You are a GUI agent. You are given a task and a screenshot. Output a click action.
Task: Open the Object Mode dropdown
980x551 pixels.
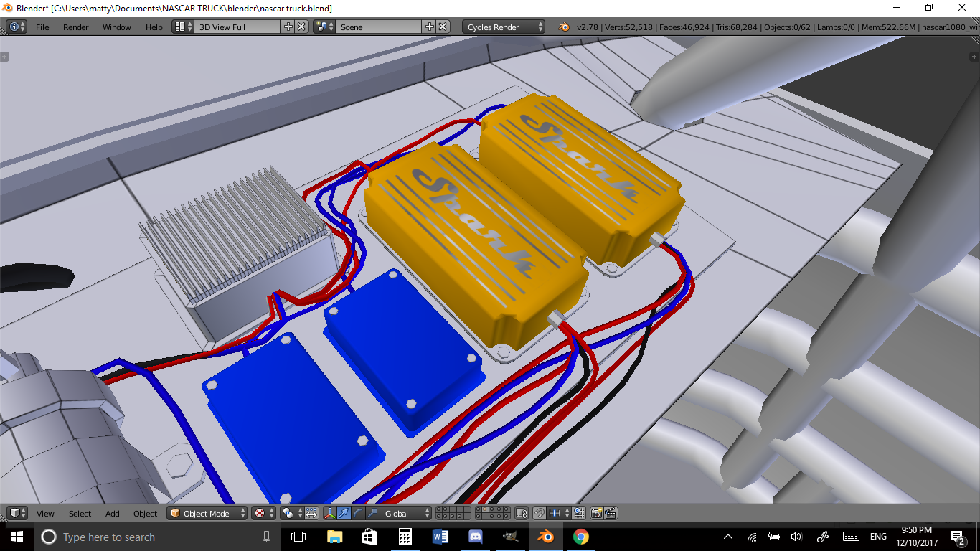point(207,513)
